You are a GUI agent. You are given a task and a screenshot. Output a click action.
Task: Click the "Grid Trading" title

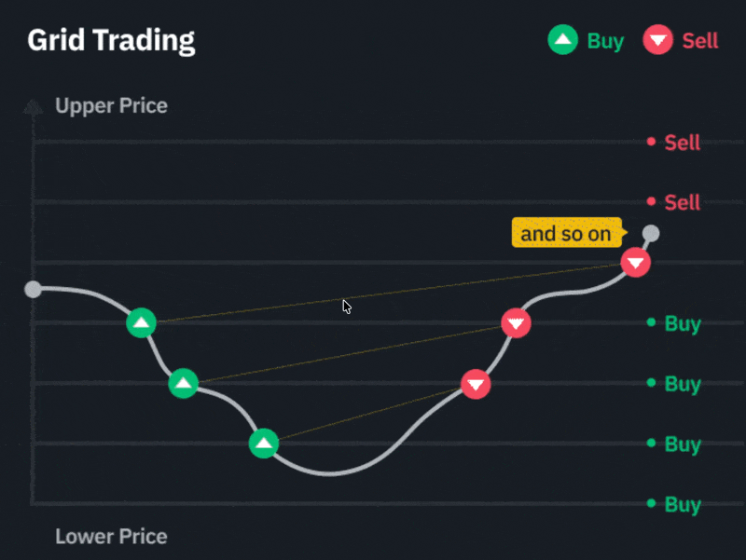[111, 41]
